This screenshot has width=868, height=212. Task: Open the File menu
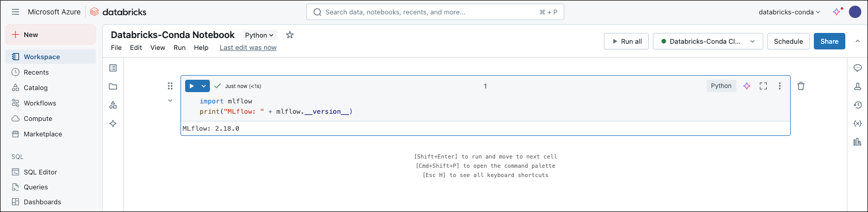117,47
